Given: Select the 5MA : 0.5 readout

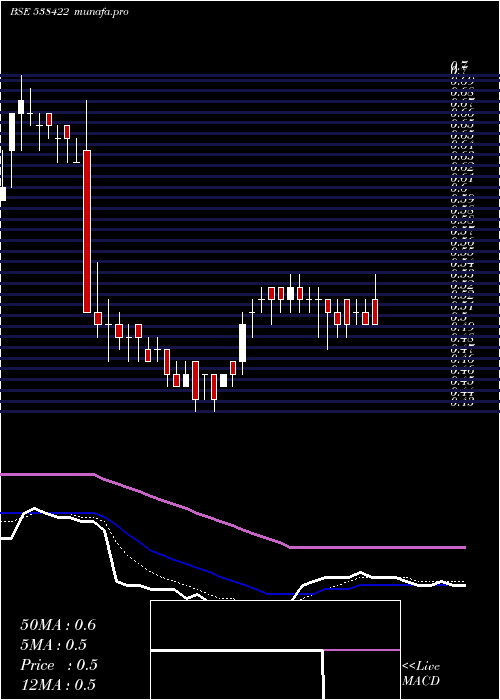Looking at the screenshot, I should [x=53, y=645].
